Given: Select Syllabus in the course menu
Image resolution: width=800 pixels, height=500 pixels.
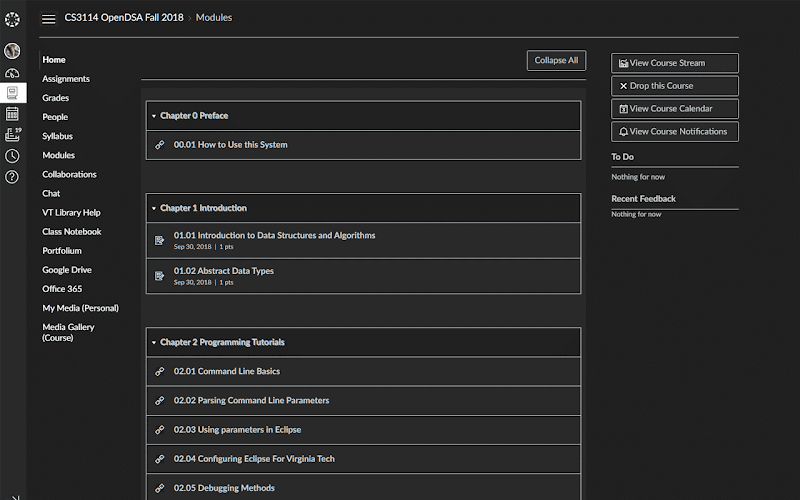Looking at the screenshot, I should [x=57, y=136].
